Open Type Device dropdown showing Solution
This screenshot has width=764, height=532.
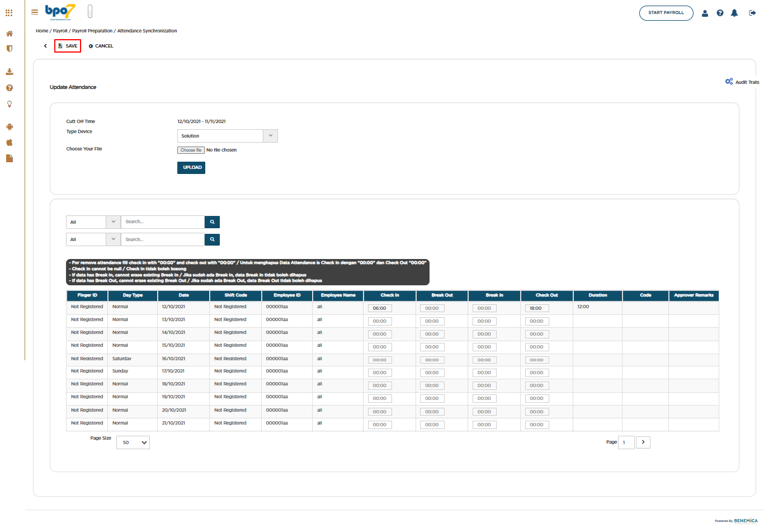pyautogui.click(x=228, y=136)
